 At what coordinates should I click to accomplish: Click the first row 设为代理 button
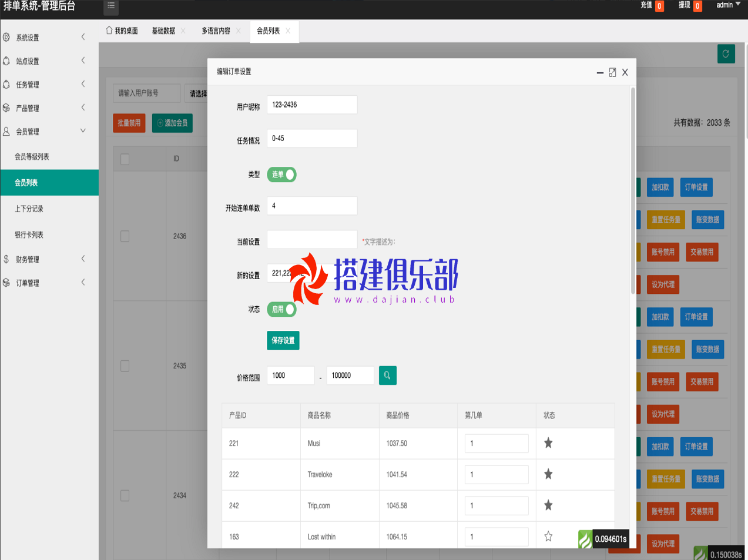(x=663, y=284)
